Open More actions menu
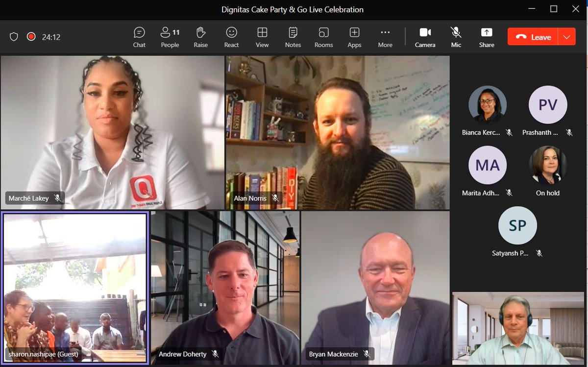The width and height of the screenshot is (588, 367). coord(385,37)
